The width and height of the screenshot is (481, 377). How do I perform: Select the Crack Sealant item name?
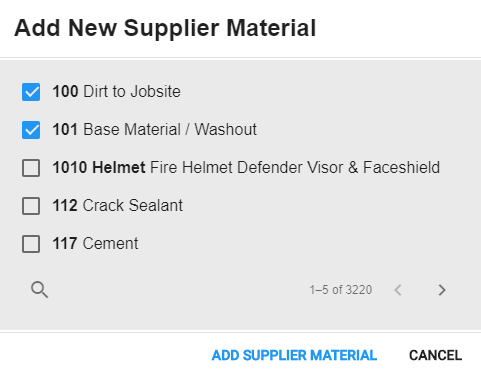(133, 205)
